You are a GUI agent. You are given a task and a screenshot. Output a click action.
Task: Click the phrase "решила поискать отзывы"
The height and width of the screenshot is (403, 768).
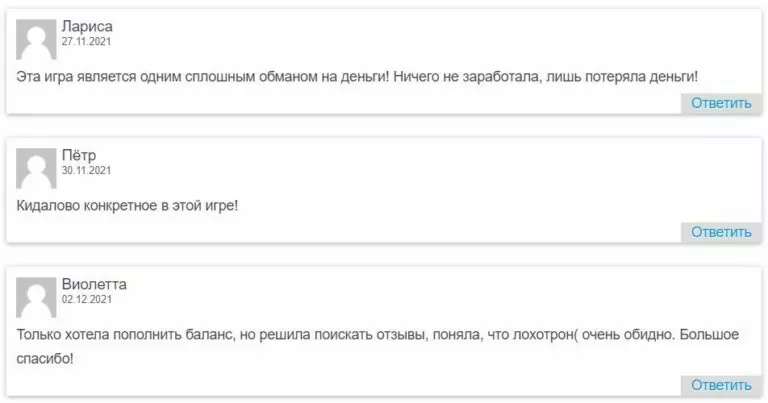point(340,335)
